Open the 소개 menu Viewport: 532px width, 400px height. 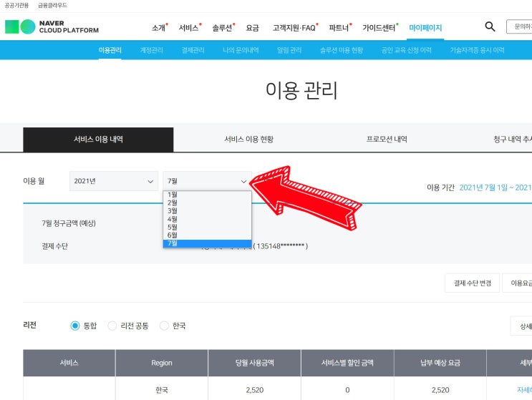click(x=158, y=28)
